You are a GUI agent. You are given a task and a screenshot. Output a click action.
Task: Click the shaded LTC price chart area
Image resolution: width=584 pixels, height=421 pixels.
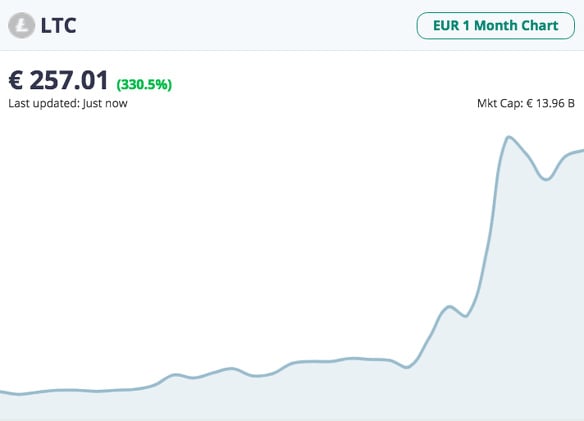point(292,278)
